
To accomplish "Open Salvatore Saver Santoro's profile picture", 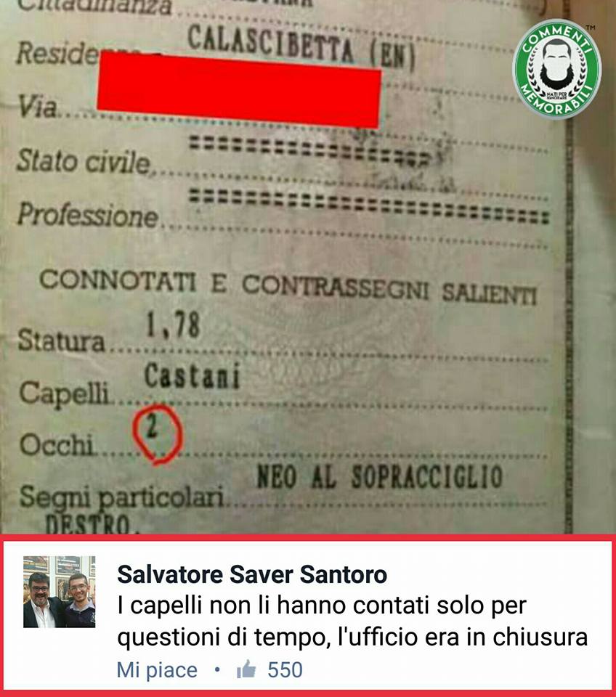I will [59, 592].
